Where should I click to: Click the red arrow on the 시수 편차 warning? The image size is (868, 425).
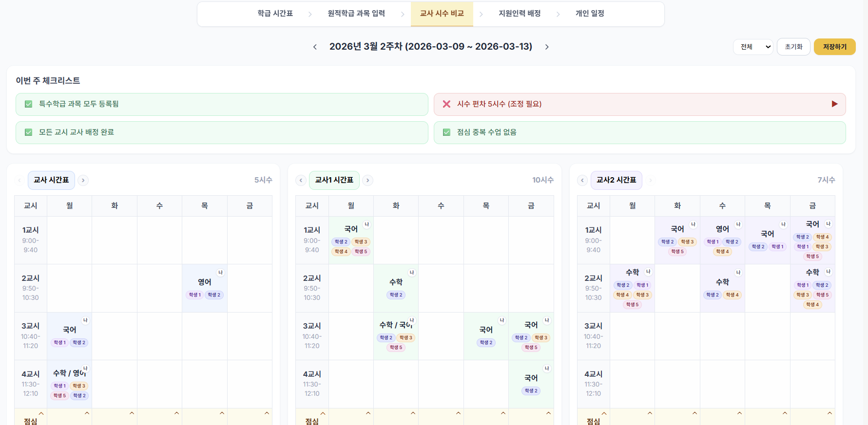pyautogui.click(x=834, y=104)
